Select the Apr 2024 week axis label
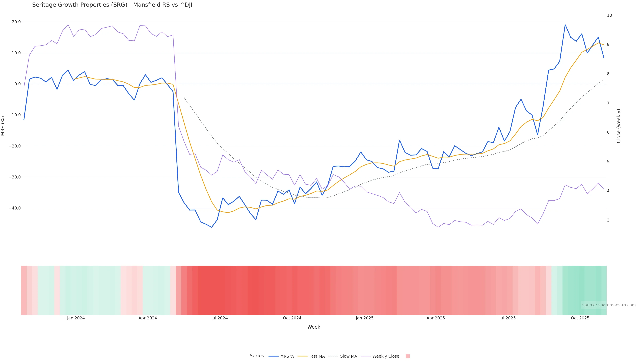Viewport: 644px width, 362px height. click(x=148, y=318)
